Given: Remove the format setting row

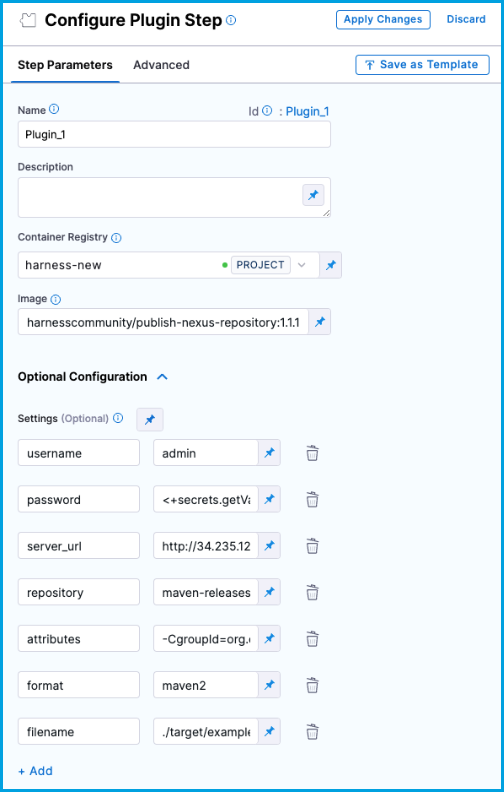Looking at the screenshot, I should 312,685.
